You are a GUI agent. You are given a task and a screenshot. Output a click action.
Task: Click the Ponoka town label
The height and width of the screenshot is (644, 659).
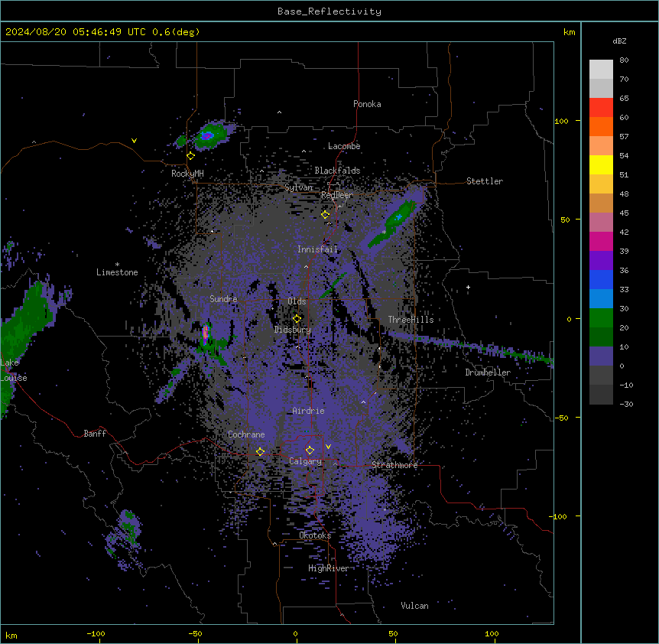pos(367,104)
